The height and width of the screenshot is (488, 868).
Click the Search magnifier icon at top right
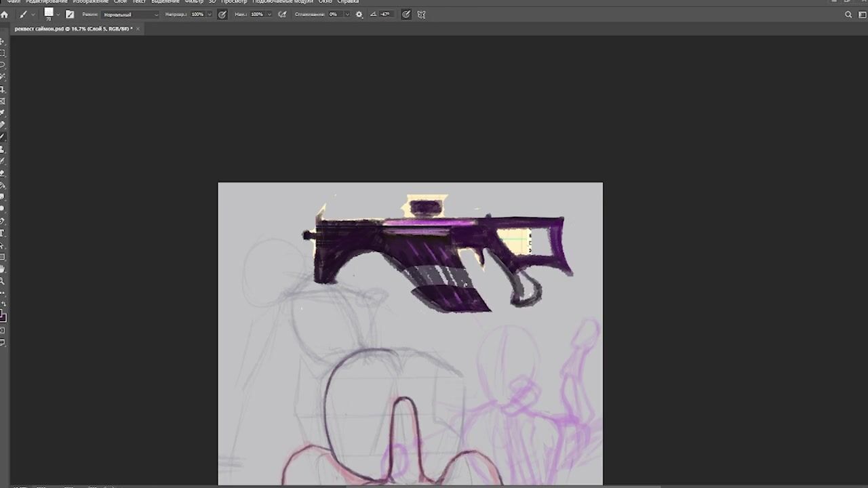[x=848, y=14]
